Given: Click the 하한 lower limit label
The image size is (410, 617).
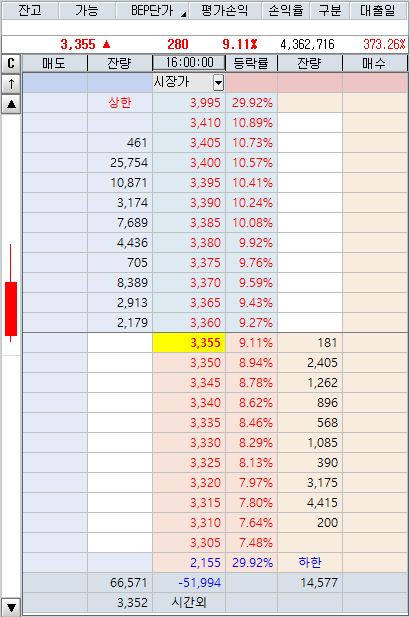Looking at the screenshot, I should 310,562.
